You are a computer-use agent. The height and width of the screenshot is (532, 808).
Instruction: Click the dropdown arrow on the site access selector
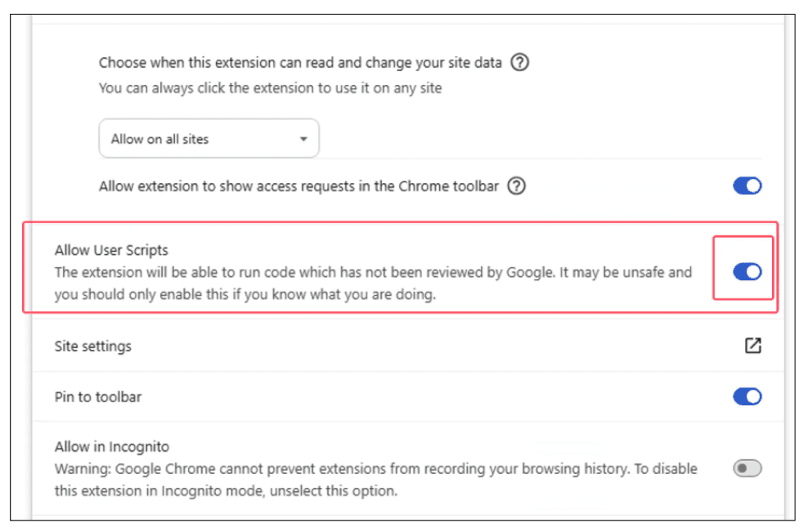coord(303,138)
